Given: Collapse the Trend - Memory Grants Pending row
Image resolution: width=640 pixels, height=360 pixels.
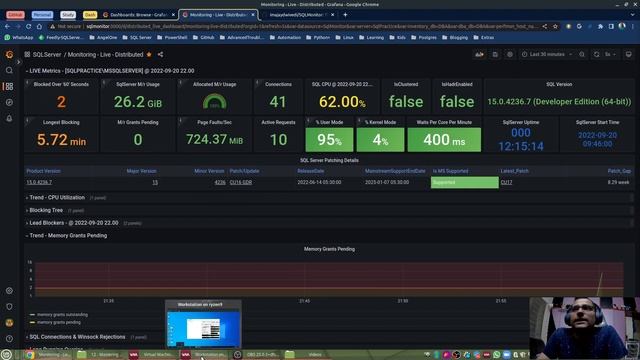Looking at the screenshot, I should click(68, 236).
